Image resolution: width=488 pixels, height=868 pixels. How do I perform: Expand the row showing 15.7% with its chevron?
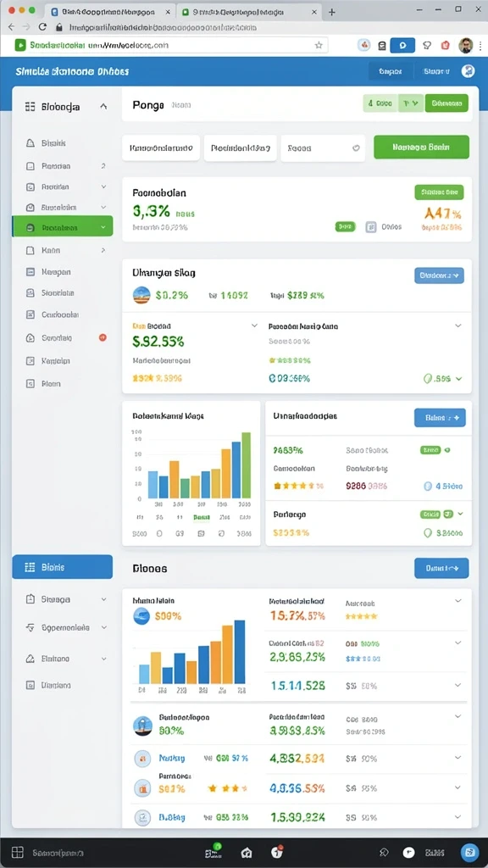point(457,601)
